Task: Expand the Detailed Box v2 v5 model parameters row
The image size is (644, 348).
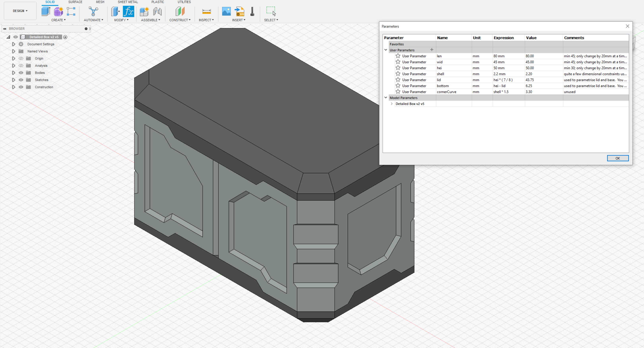Action: pyautogui.click(x=391, y=104)
